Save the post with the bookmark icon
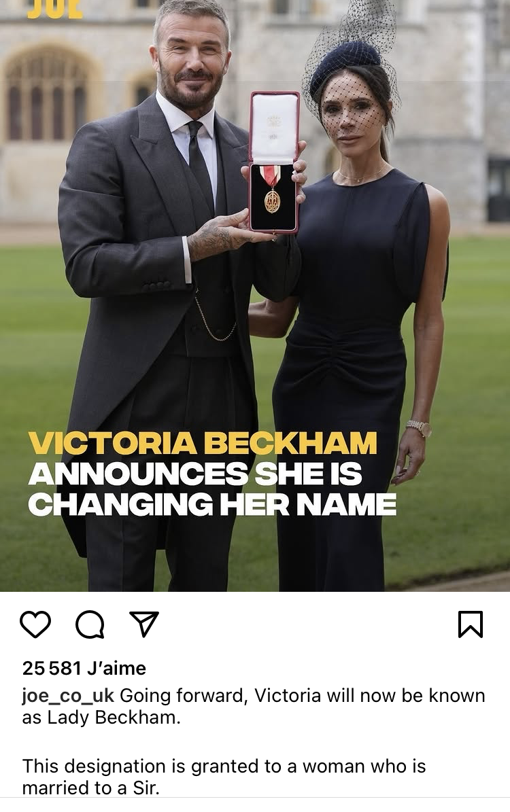510x812 pixels. [470, 624]
